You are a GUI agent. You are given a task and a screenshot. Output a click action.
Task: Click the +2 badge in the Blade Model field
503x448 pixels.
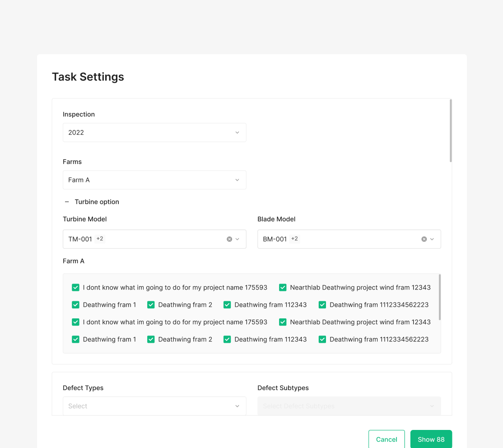tap(294, 239)
